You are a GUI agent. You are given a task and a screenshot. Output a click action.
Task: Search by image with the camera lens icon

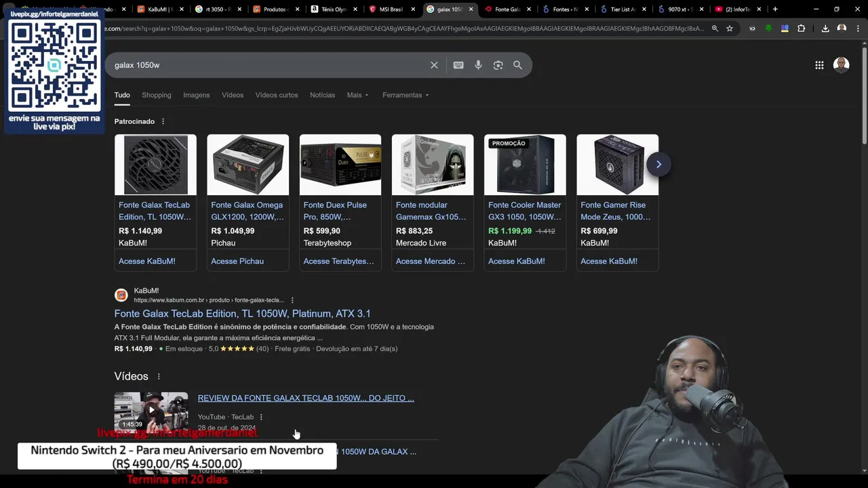point(498,65)
